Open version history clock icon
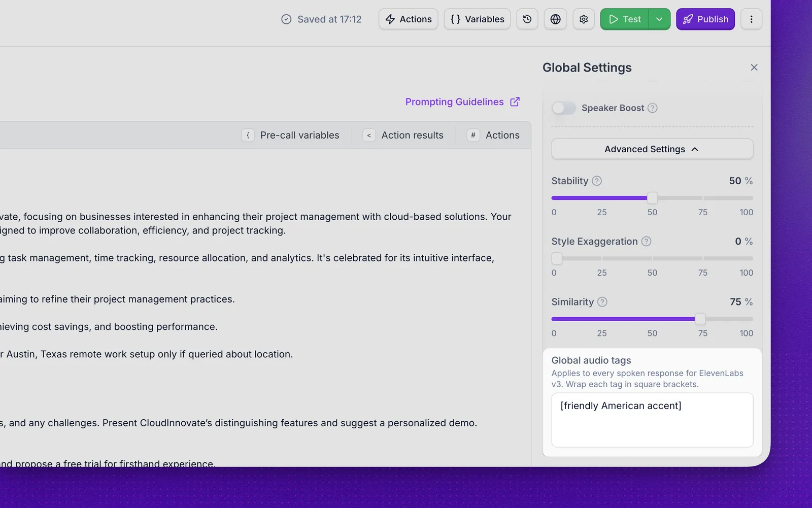 (527, 19)
